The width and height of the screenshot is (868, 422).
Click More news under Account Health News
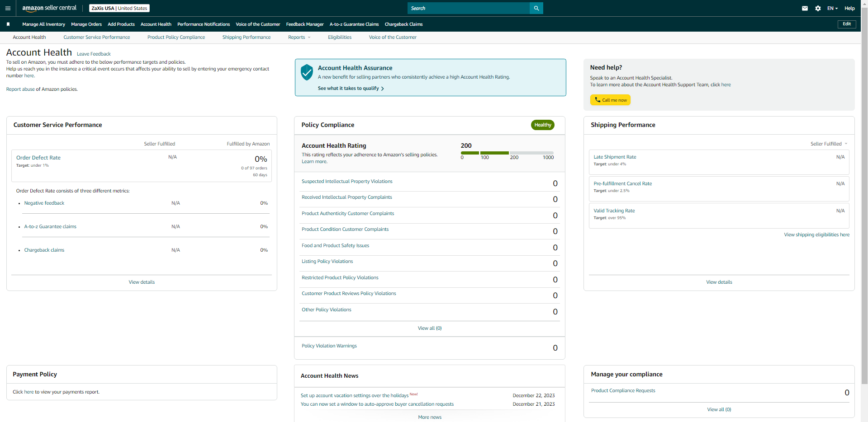click(430, 417)
